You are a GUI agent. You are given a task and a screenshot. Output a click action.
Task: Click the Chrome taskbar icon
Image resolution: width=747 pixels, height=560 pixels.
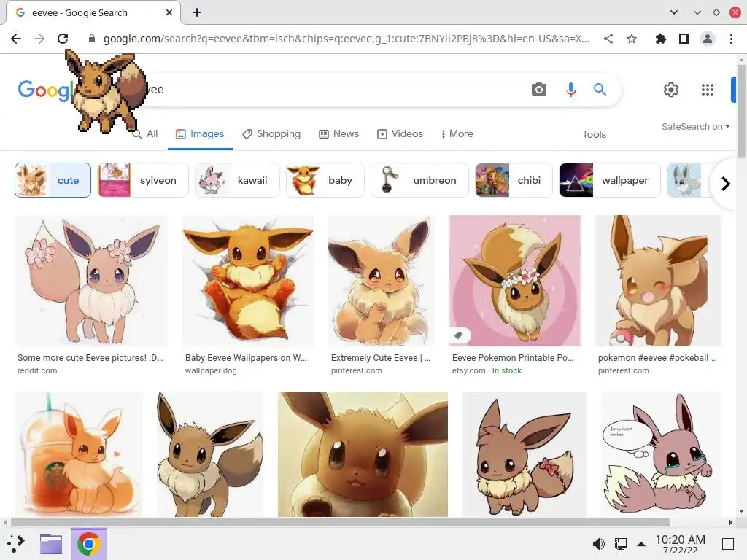88,543
